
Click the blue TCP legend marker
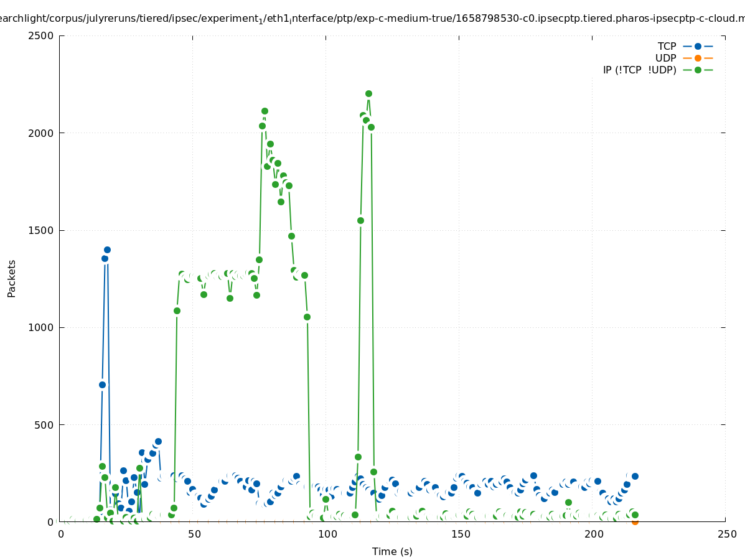tap(698, 46)
